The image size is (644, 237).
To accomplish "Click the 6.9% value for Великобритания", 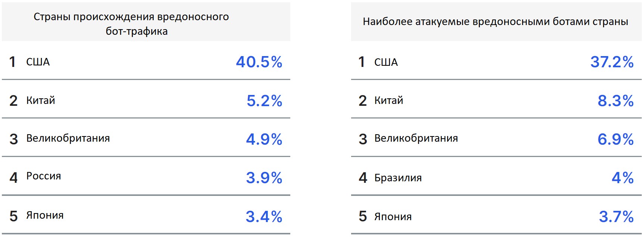I will pyautogui.click(x=616, y=139).
